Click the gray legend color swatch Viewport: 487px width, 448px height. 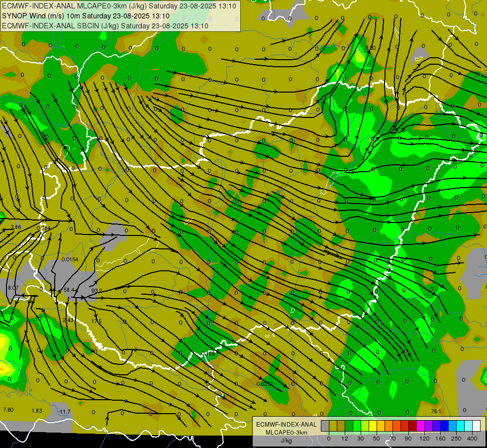(325, 426)
